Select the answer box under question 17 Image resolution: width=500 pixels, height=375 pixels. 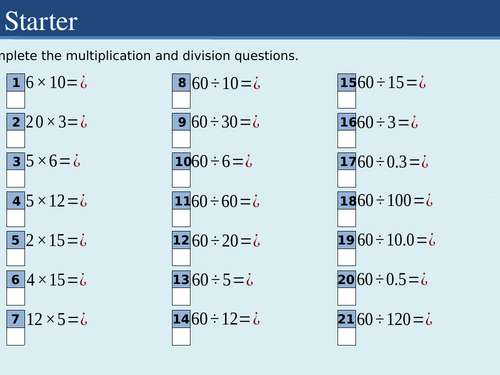[x=347, y=178]
